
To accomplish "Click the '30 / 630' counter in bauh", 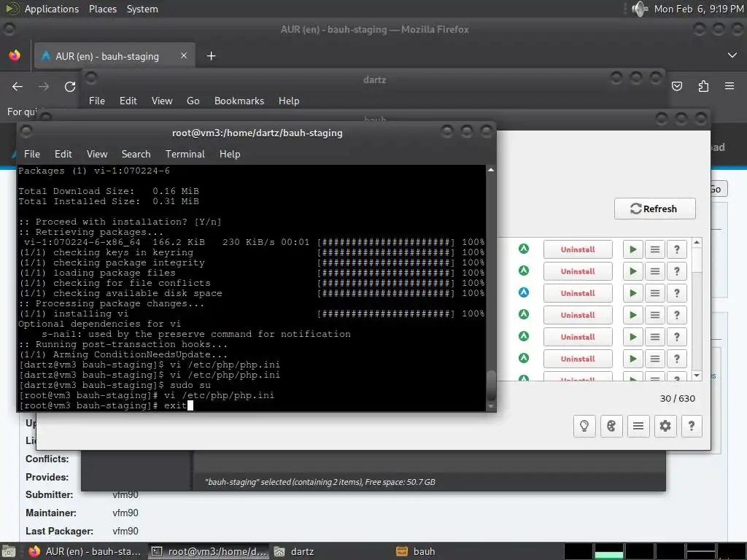I will (677, 399).
